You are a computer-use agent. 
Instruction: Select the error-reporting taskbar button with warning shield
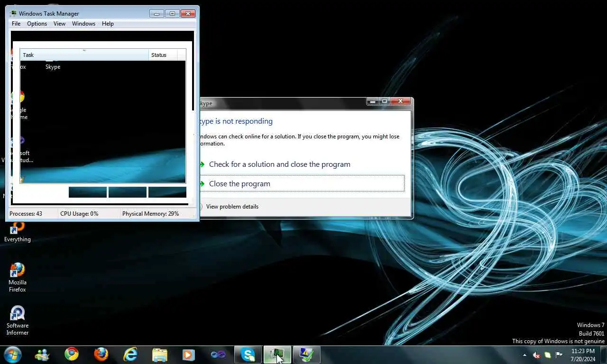point(306,355)
